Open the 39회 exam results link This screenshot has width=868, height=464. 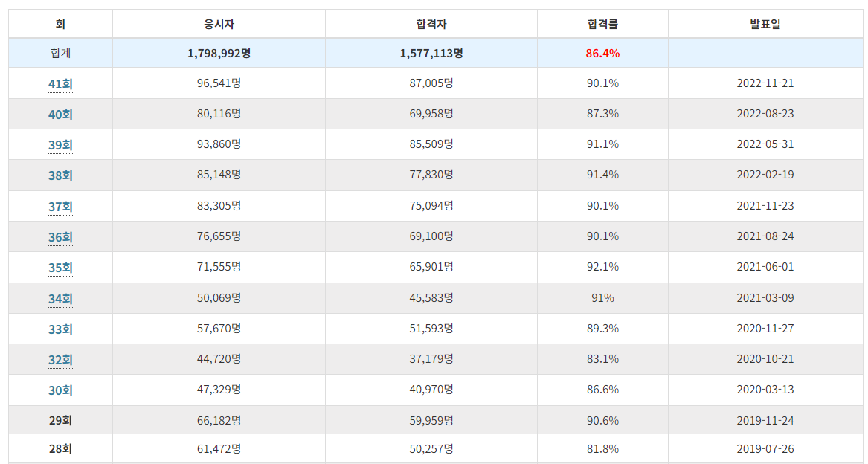coord(60,144)
